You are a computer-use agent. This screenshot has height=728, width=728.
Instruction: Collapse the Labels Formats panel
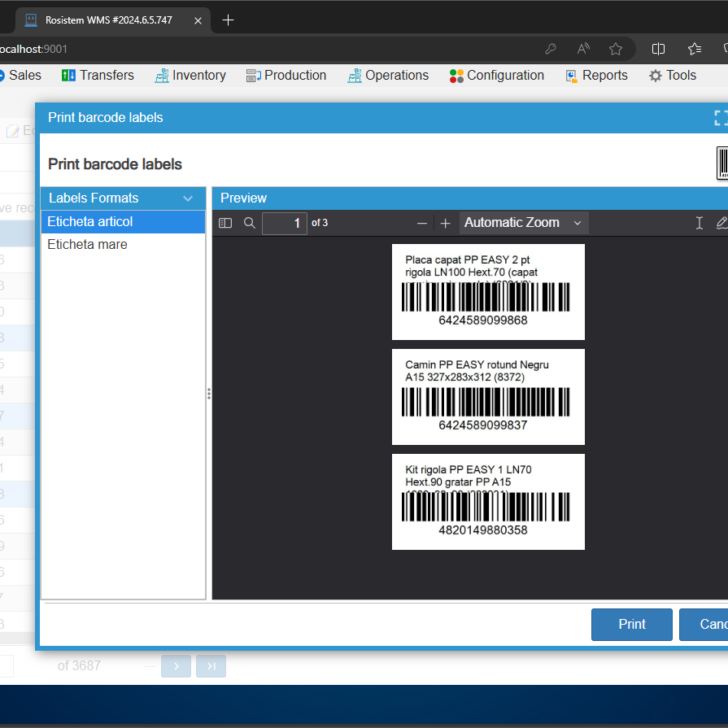pos(188,198)
